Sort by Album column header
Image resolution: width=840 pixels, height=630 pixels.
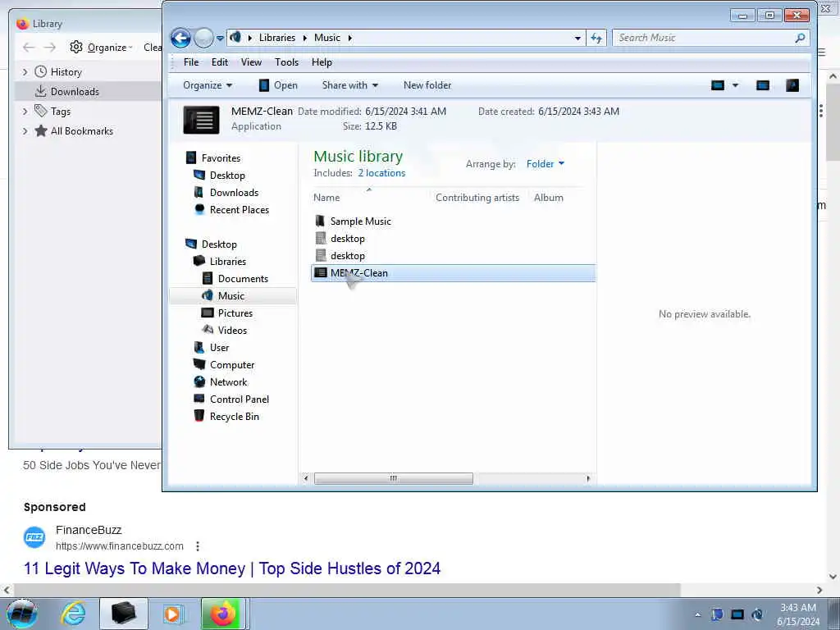tap(548, 198)
